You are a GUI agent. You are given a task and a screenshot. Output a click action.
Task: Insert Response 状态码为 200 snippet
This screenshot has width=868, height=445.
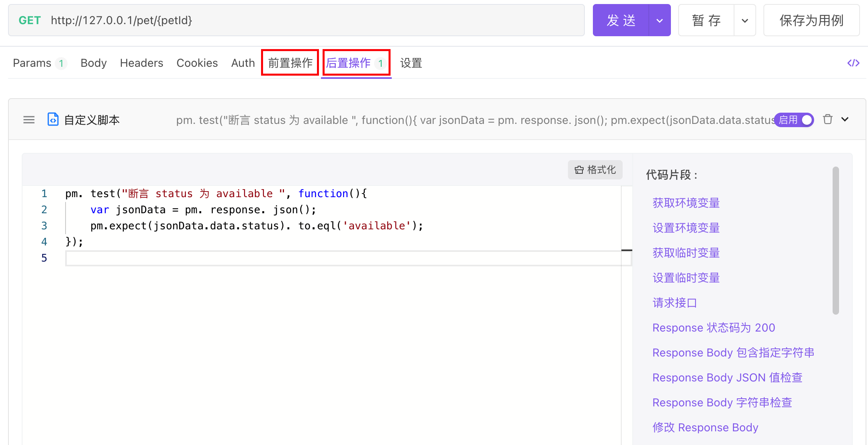[x=714, y=328]
